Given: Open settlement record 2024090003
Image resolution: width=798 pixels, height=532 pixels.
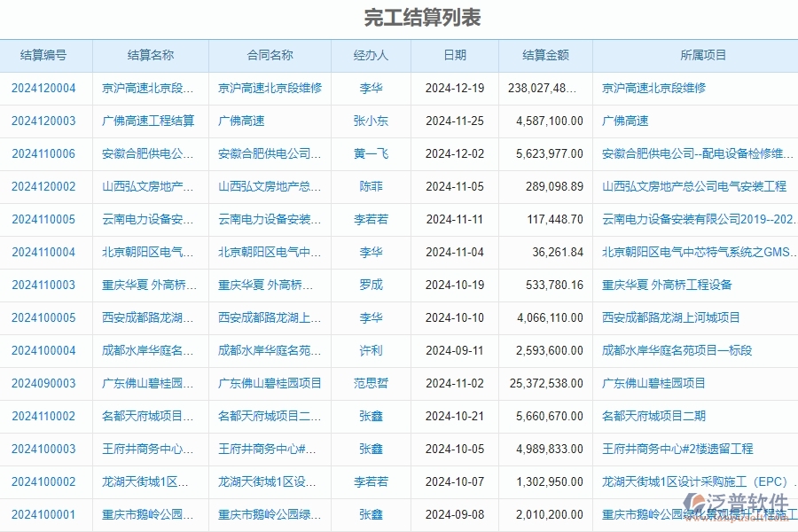Looking at the screenshot, I should (x=46, y=384).
